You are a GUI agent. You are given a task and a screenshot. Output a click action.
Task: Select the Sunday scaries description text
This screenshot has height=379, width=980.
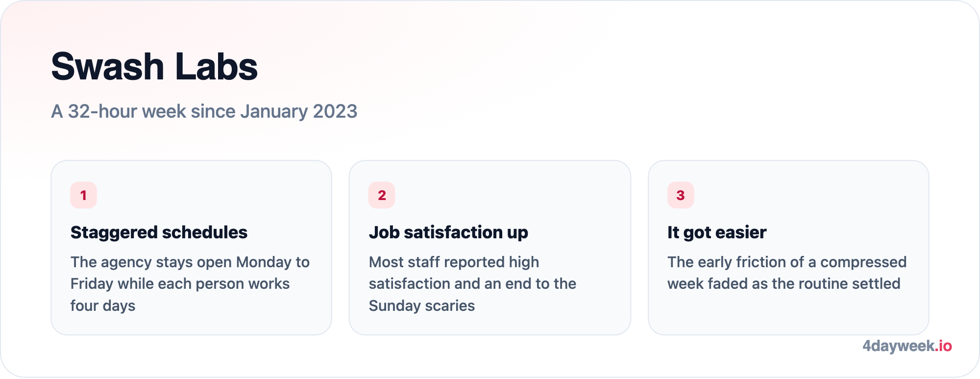click(472, 284)
